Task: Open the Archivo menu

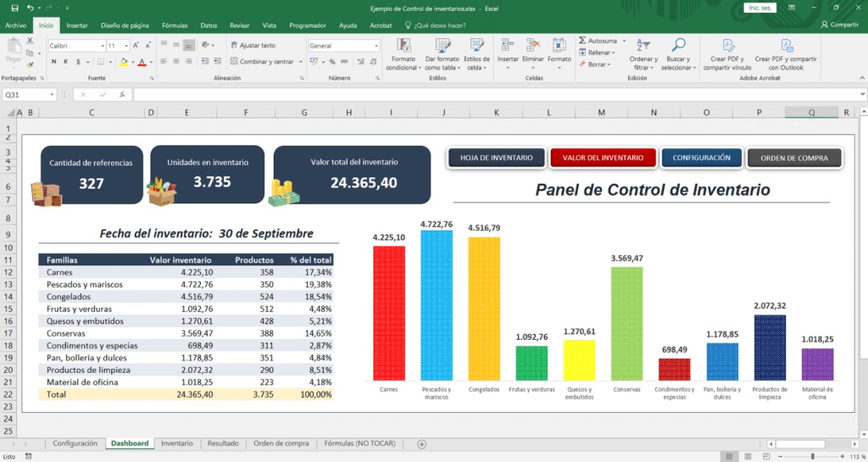Action: pyautogui.click(x=15, y=25)
